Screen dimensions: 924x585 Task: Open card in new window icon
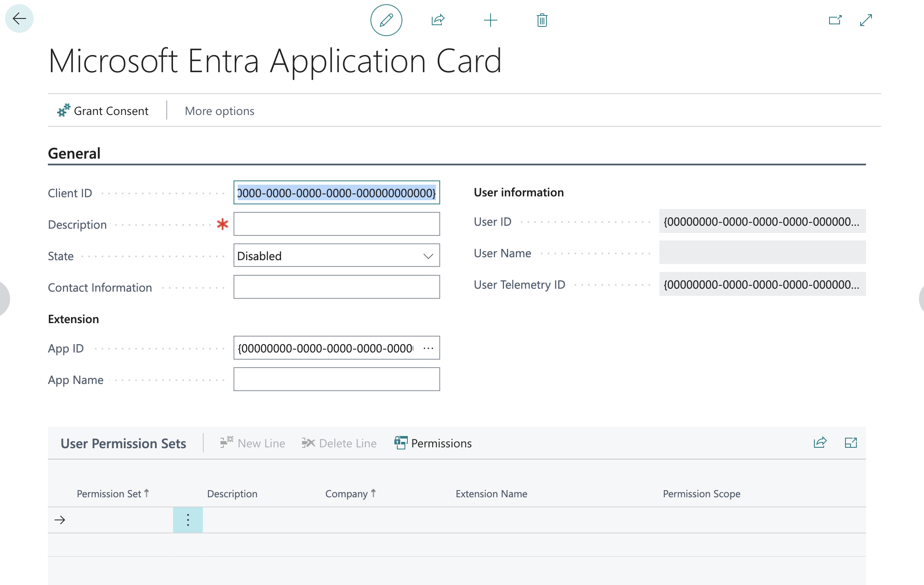coord(835,20)
